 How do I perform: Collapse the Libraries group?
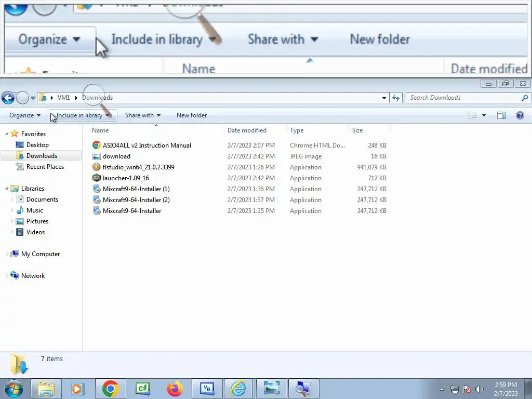[7, 188]
